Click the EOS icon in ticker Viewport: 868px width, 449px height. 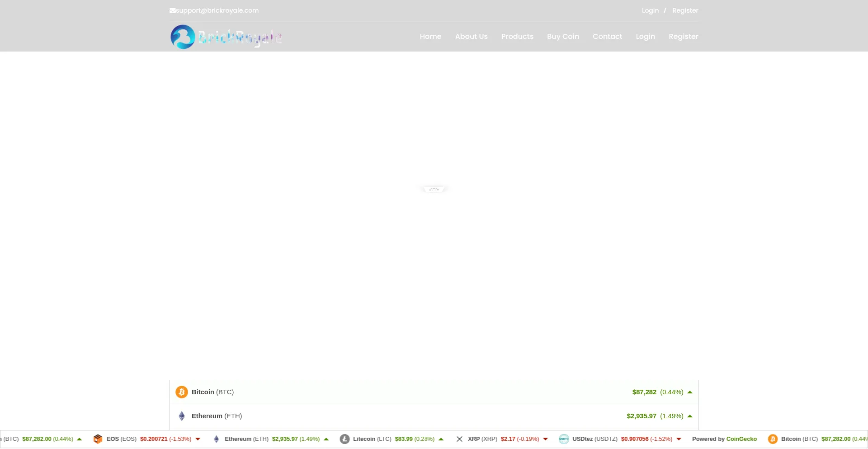tap(98, 439)
